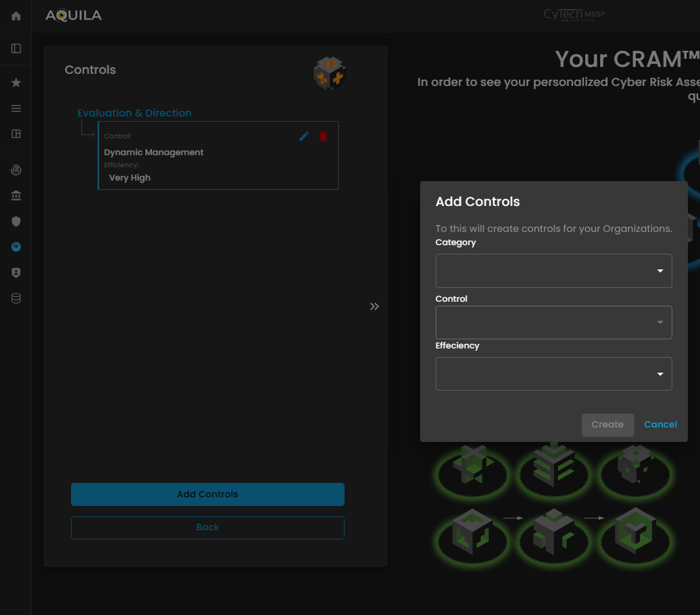Open the bank building sidebar icon
The height and width of the screenshot is (615, 700).
(16, 196)
